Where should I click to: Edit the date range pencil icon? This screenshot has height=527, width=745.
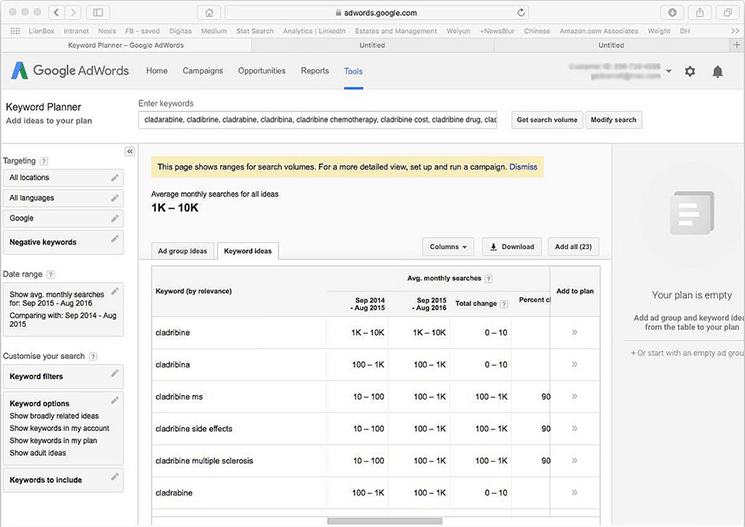pos(115,291)
